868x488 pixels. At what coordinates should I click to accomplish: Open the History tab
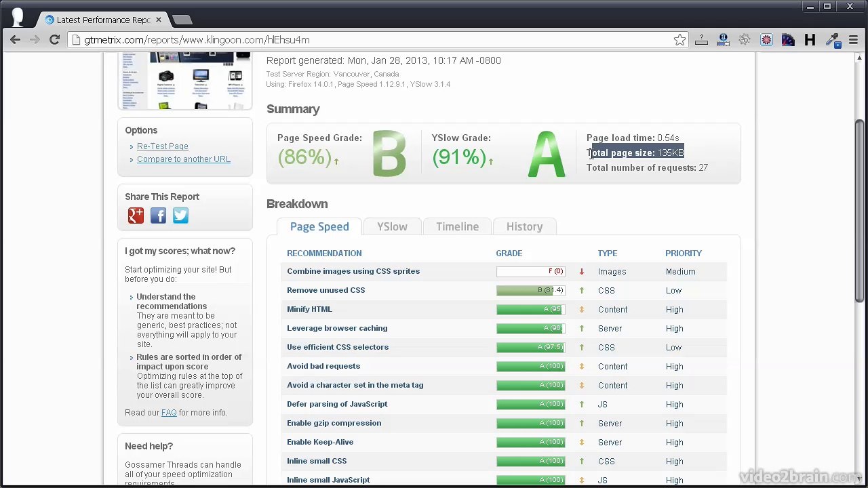click(x=524, y=226)
